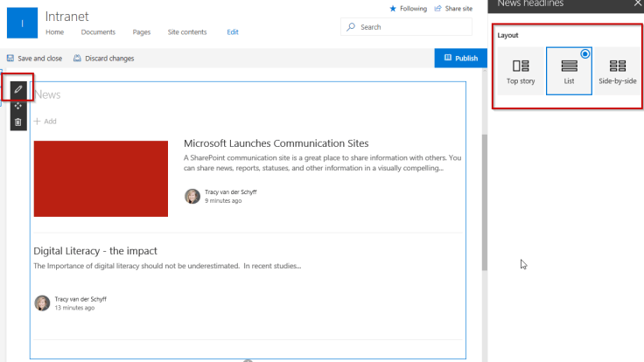Click the move web part icon
The width and height of the screenshot is (644, 362).
pyautogui.click(x=18, y=106)
